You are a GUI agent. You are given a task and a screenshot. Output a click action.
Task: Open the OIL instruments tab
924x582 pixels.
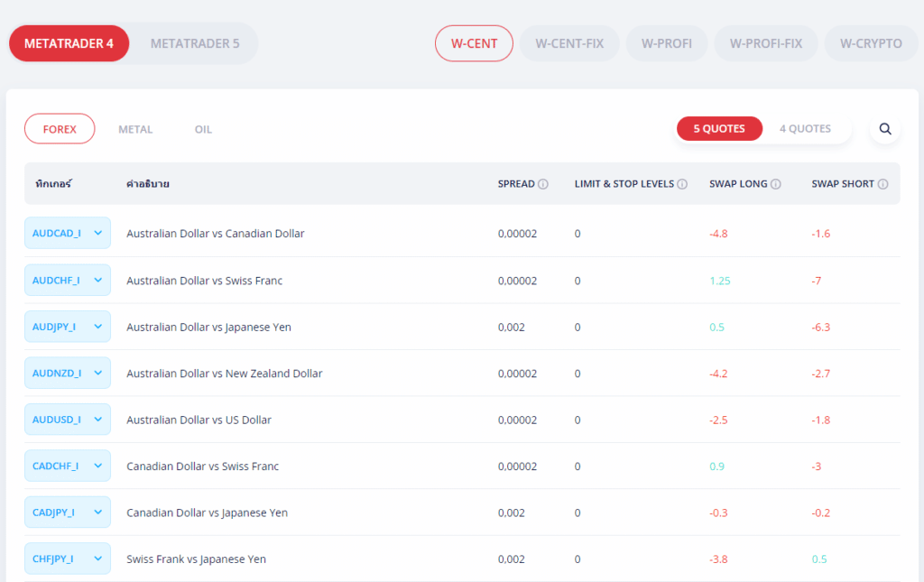point(203,130)
